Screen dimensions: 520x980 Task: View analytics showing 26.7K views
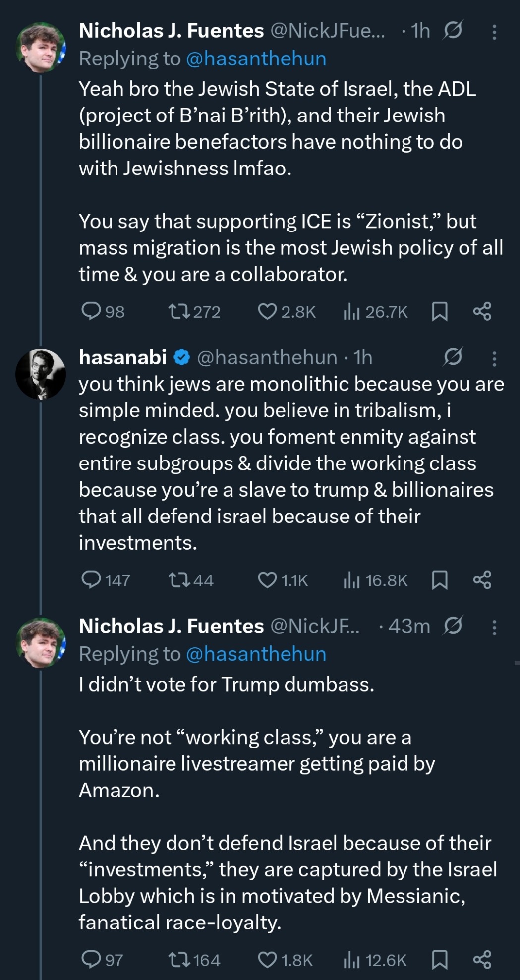click(351, 311)
